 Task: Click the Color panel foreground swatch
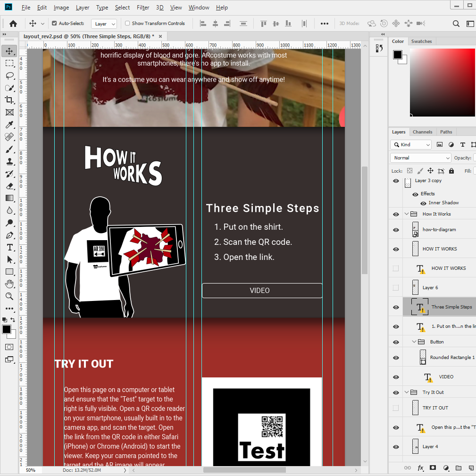398,55
